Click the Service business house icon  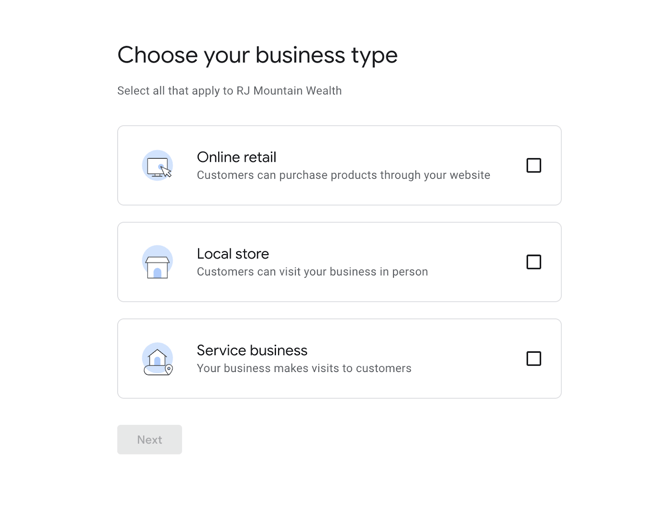pos(156,357)
